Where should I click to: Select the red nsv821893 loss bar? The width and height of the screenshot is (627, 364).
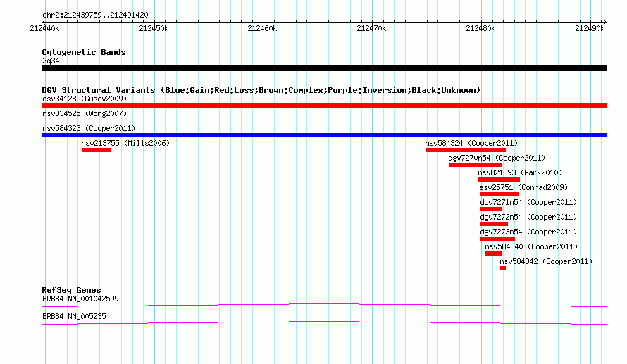pos(499,180)
